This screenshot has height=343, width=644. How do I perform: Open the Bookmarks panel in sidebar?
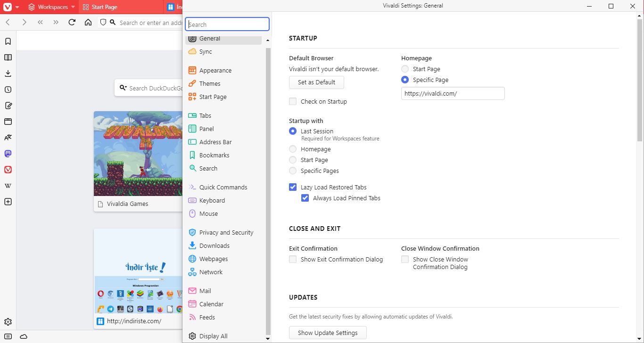coord(8,41)
